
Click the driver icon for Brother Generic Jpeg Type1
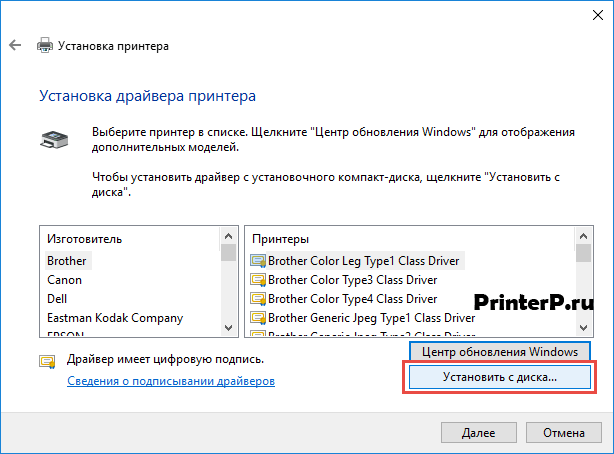(257, 318)
